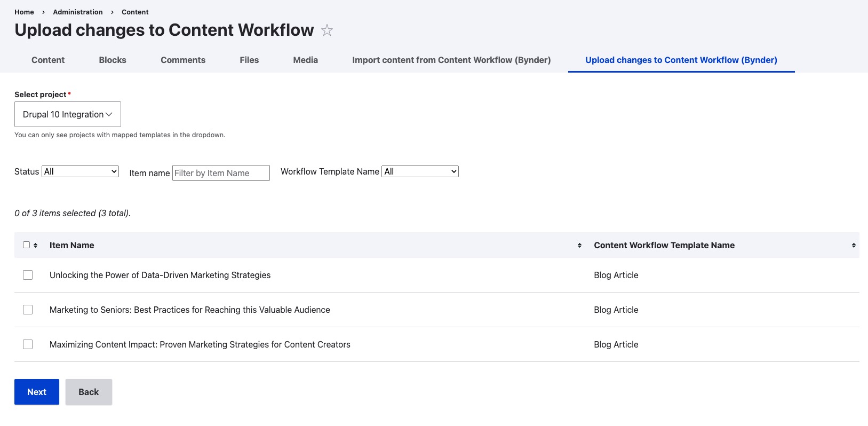Open the Blocks tab
The image size is (868, 426).
[x=113, y=60]
